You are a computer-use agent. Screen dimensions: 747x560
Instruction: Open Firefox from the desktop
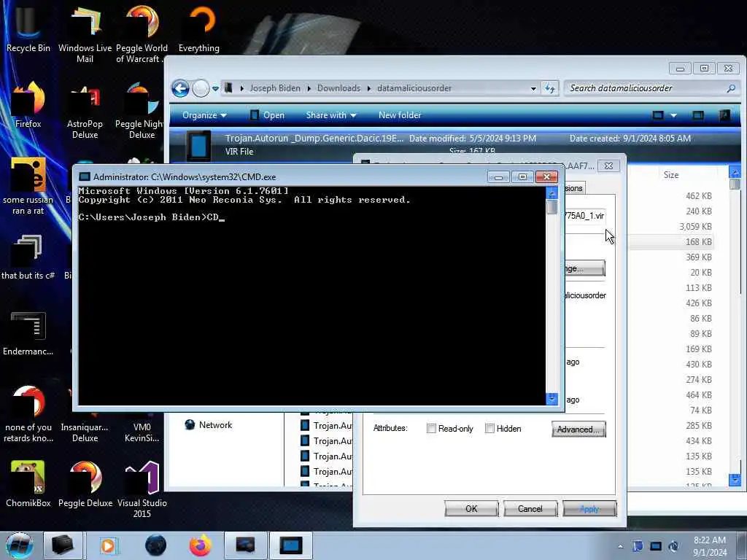tap(28, 105)
